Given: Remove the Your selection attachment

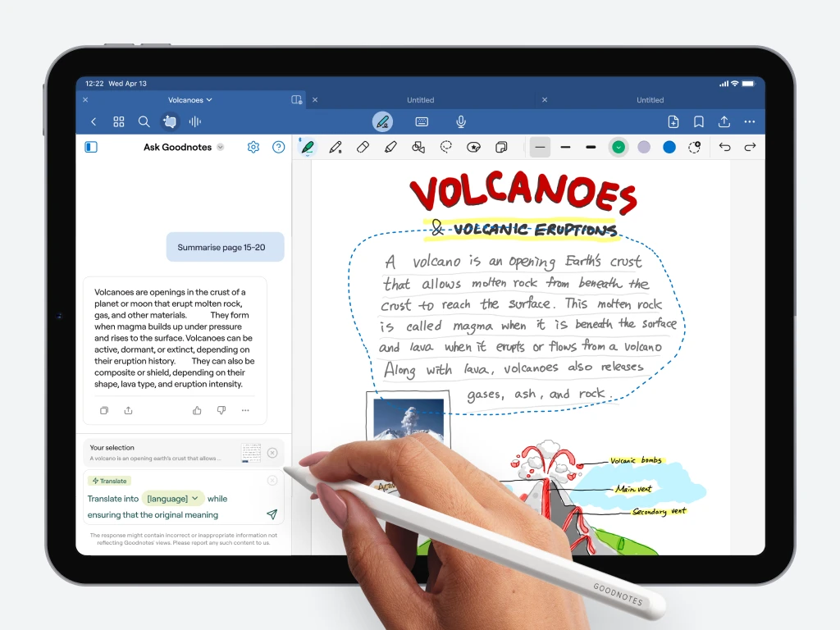Looking at the screenshot, I should (272, 453).
